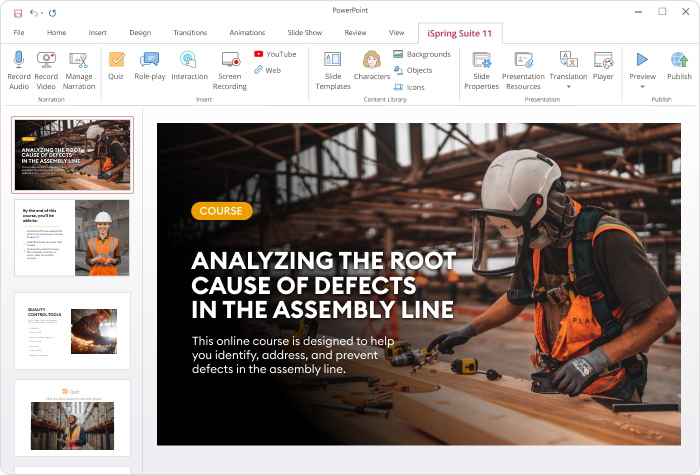
Task: Select the Quiz slide thumbnail
Action: 72,418
